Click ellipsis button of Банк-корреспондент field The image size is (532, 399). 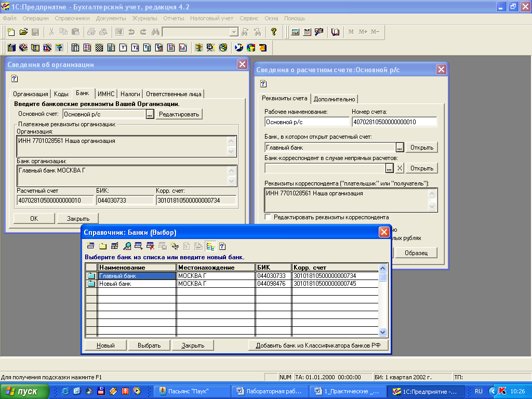(x=389, y=168)
